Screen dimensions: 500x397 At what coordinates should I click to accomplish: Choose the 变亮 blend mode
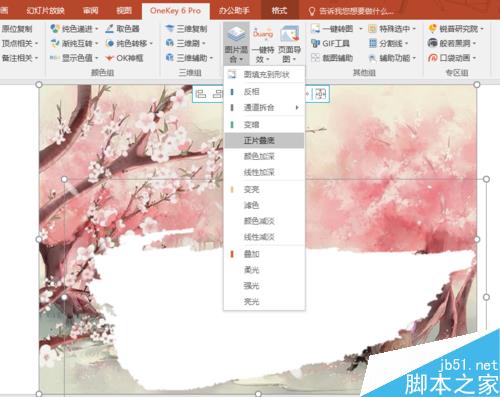point(264,189)
